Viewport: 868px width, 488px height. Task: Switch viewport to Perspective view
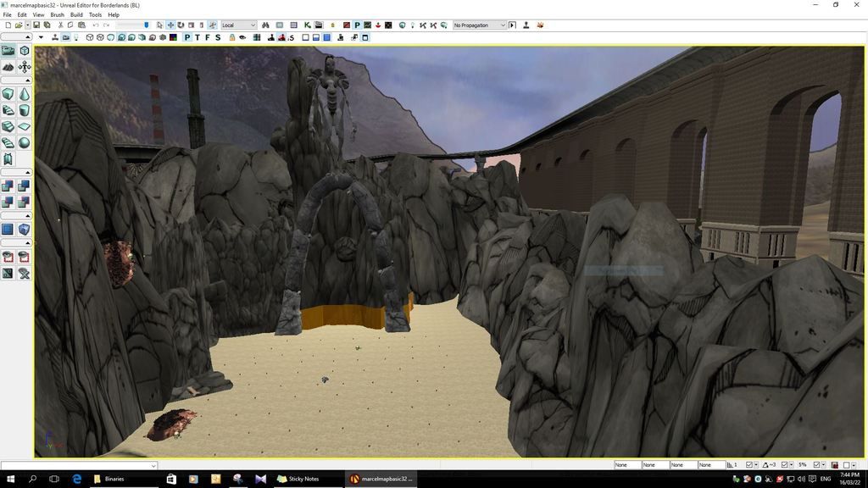[x=187, y=37]
